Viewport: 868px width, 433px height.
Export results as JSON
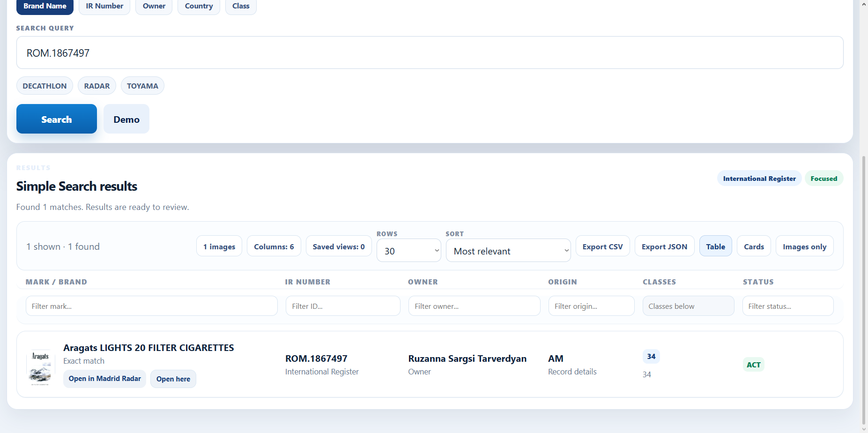[x=665, y=246]
